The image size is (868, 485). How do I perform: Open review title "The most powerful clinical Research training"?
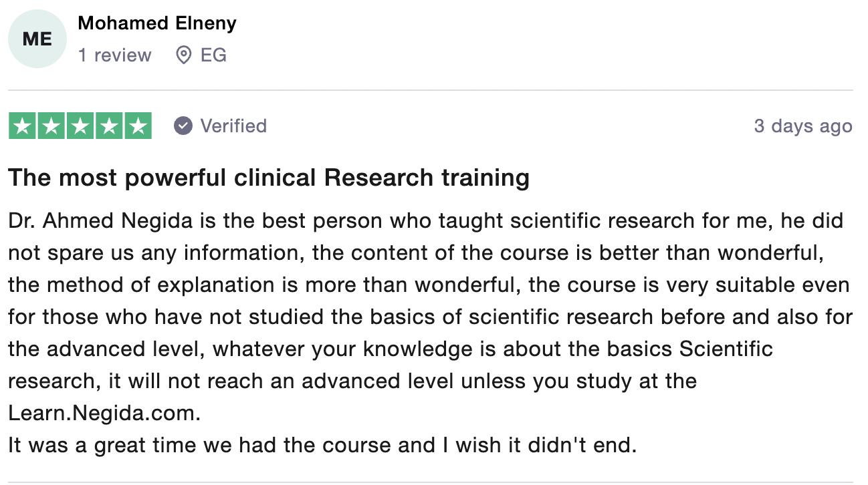(269, 178)
